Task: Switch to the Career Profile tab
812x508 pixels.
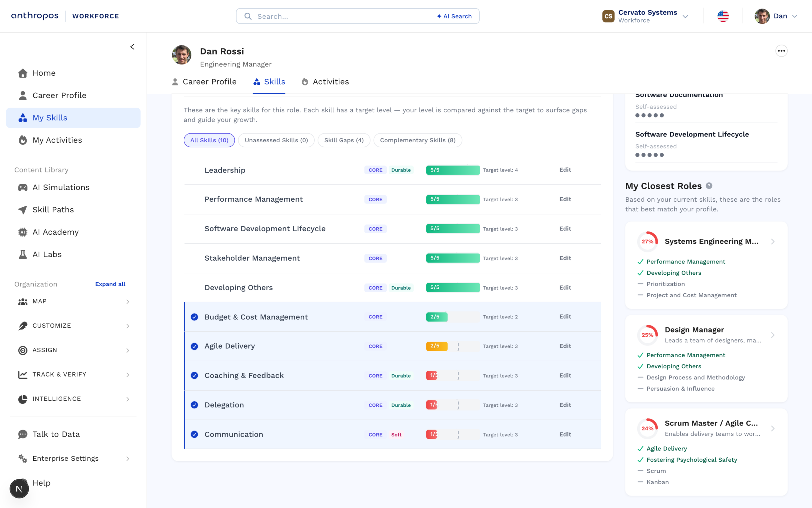Action: tap(204, 82)
